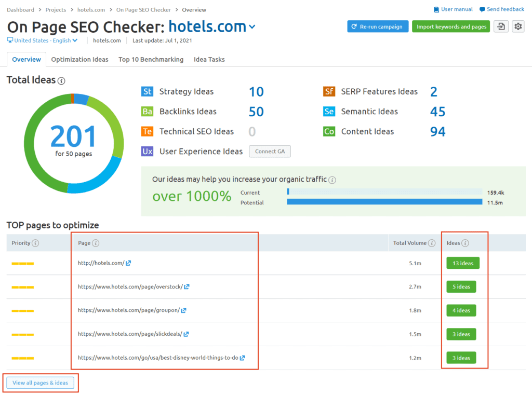The height and width of the screenshot is (396, 532).
Task: Click the 5.1m total volume value
Action: (x=415, y=264)
